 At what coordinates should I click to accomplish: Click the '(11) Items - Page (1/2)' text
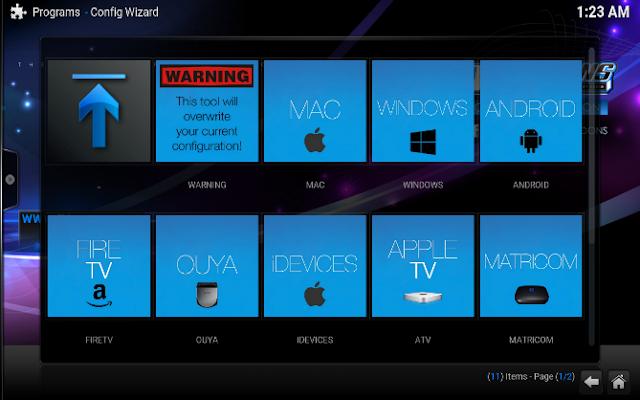[531, 376]
